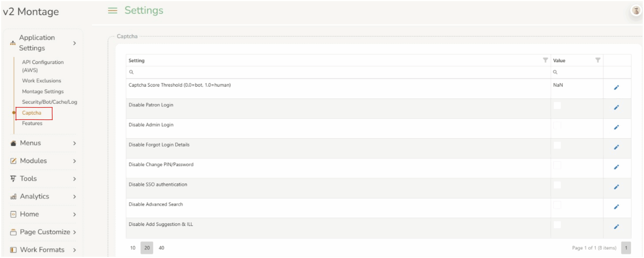Click edit pencil for Disable Patron Login

click(616, 107)
